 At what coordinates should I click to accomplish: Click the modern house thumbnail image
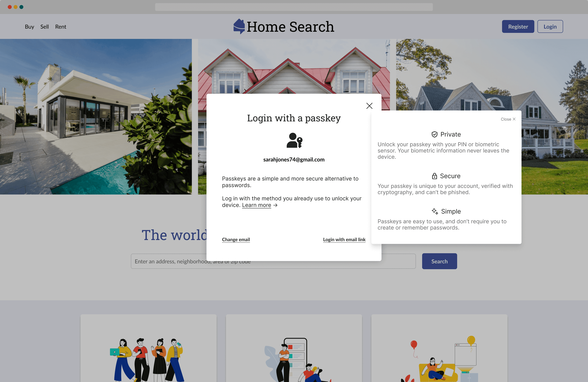[96, 116]
